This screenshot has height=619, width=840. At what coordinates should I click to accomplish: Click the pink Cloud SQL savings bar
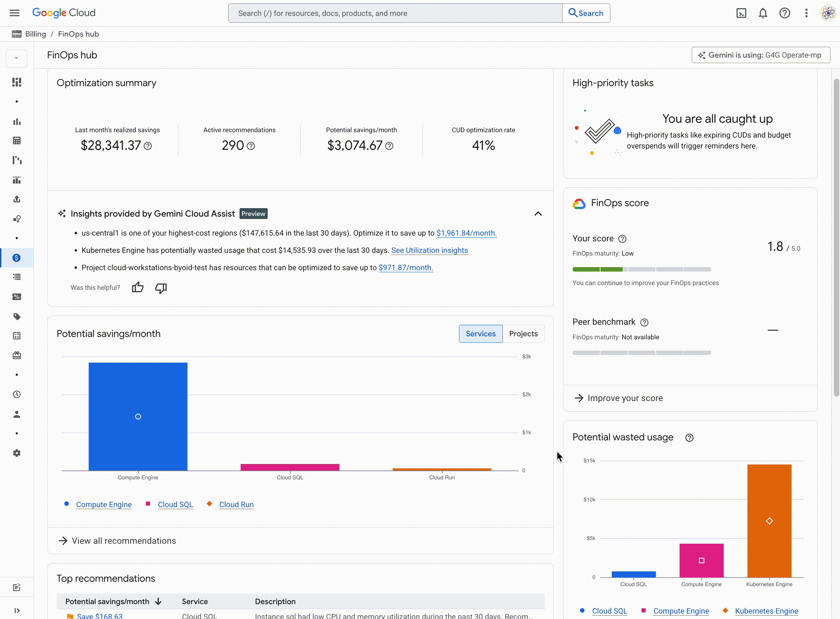pyautogui.click(x=290, y=467)
